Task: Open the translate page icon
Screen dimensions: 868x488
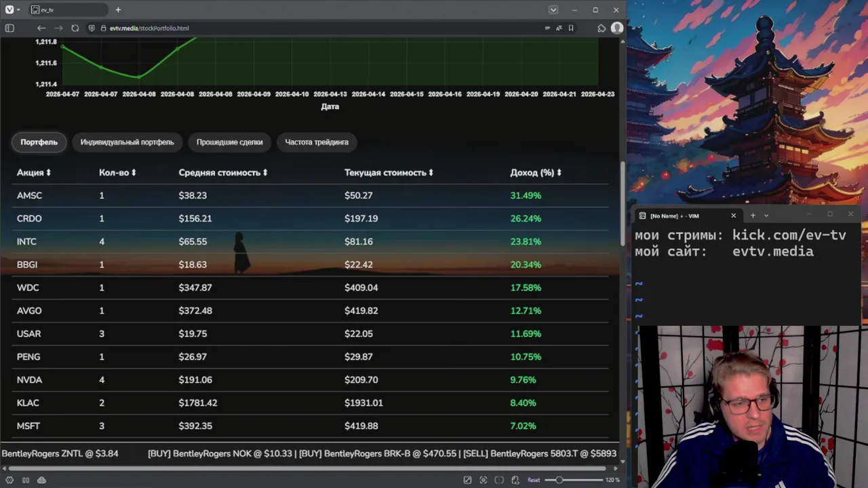Action: click(x=559, y=28)
